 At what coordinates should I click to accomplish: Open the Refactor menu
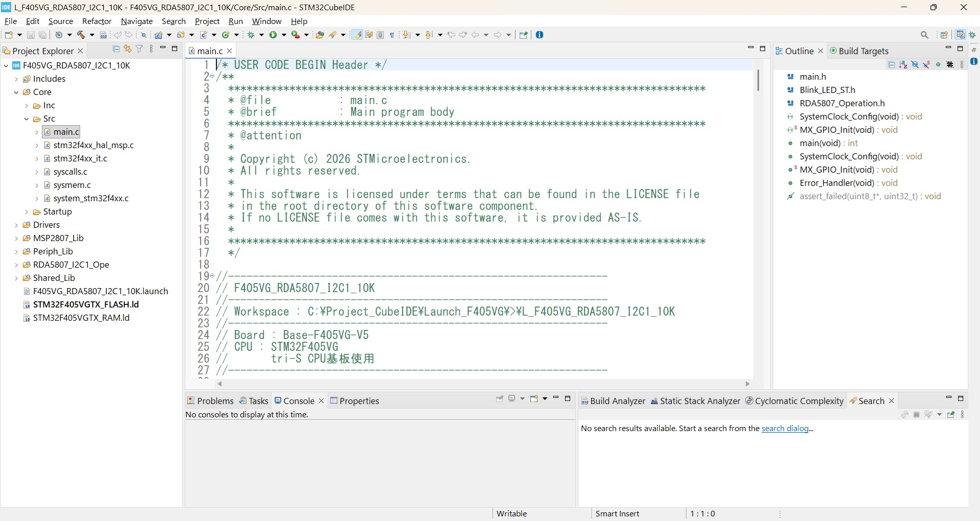point(96,21)
